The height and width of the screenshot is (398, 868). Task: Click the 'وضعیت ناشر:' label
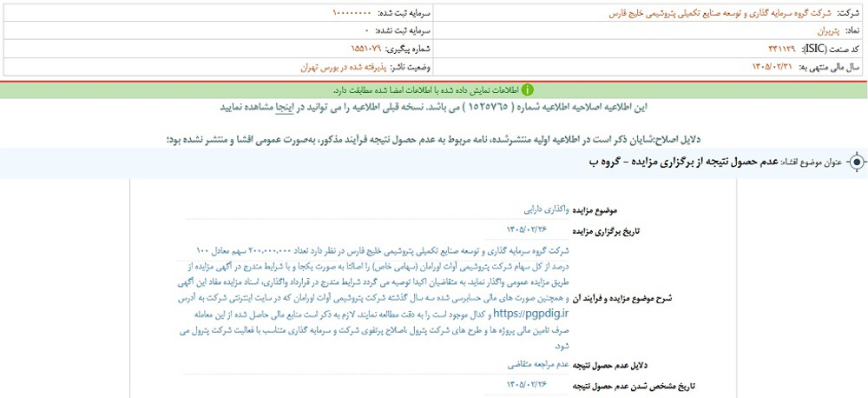tap(411, 67)
